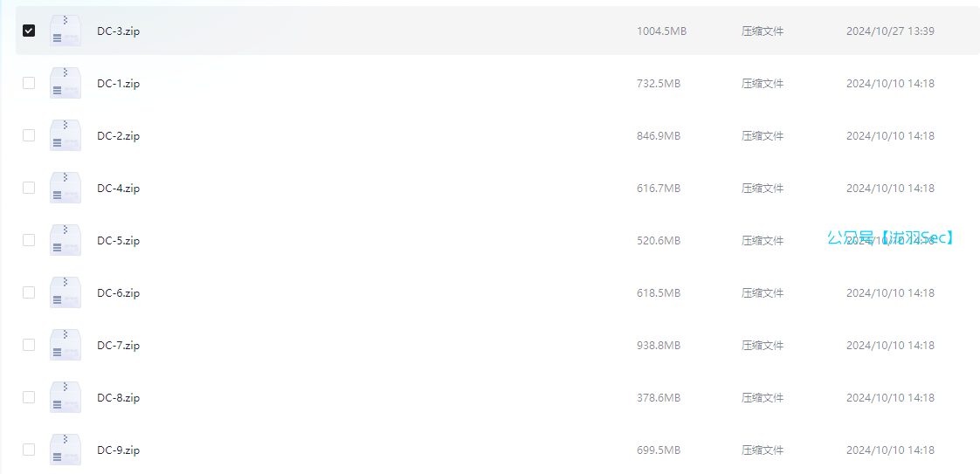Click the DC-8.zip file name

click(x=118, y=398)
